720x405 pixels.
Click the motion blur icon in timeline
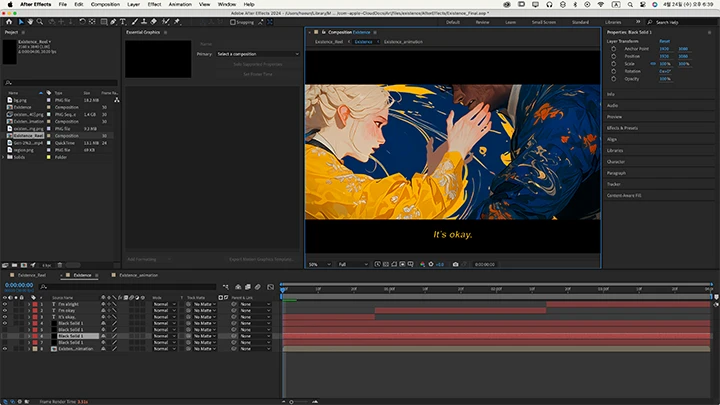point(258,287)
